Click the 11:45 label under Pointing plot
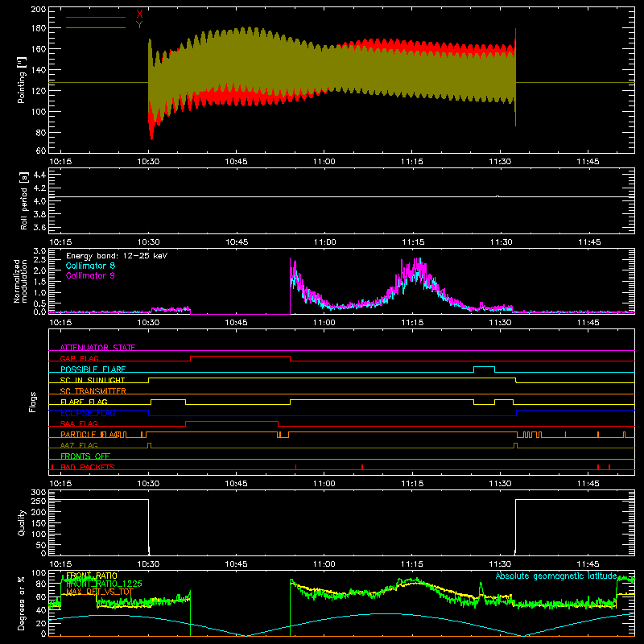 pos(588,162)
